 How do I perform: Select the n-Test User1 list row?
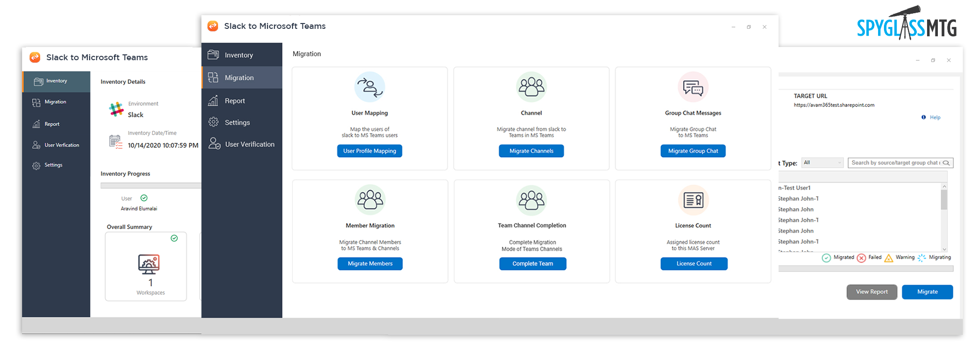859,188
